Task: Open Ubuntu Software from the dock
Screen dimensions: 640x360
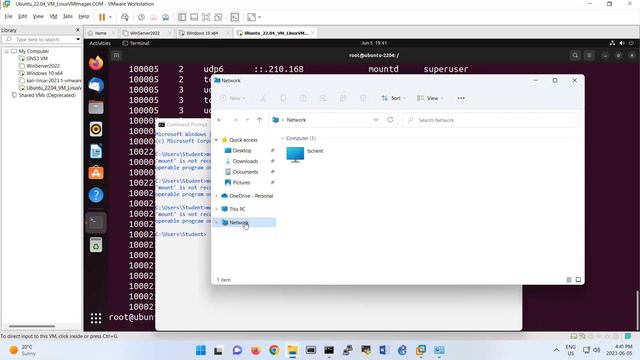Action: click(x=96, y=173)
